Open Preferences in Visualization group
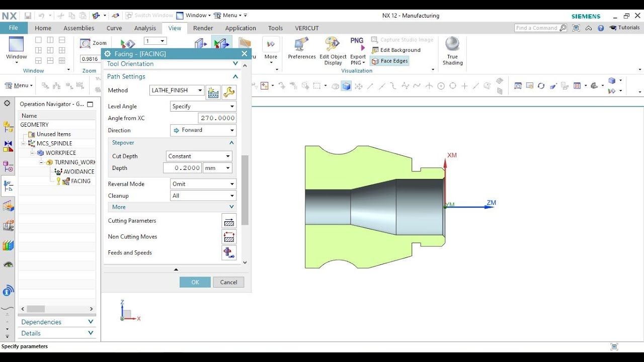644x362 pixels. [x=302, y=48]
